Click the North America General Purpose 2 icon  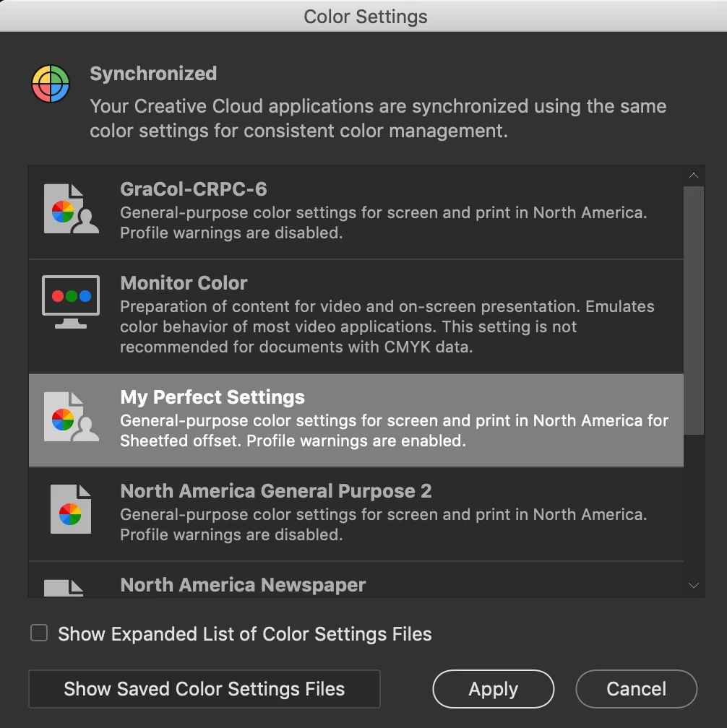(71, 509)
